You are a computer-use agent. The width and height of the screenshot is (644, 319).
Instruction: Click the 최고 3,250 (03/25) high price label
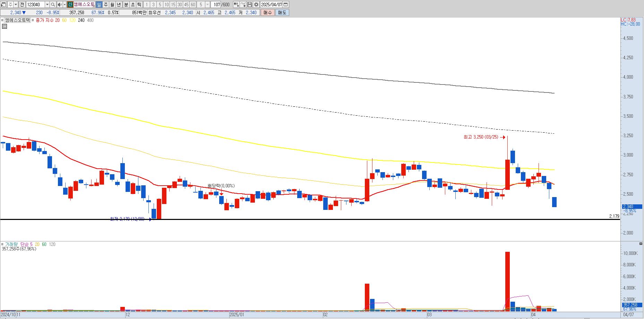(x=481, y=137)
